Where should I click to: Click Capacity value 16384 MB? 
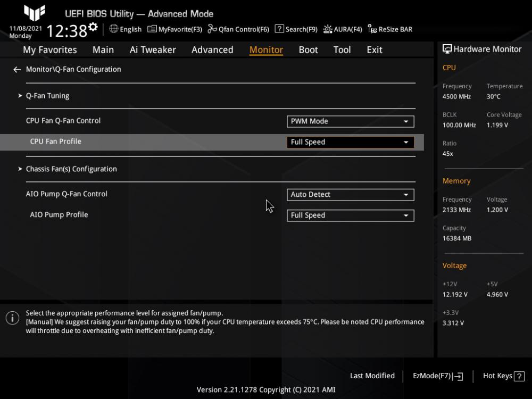457,238
